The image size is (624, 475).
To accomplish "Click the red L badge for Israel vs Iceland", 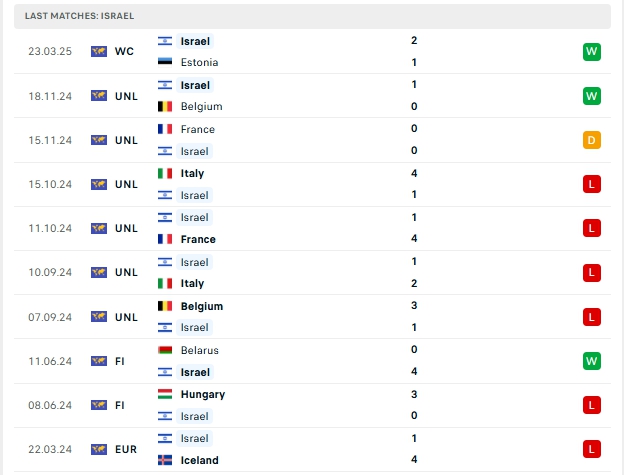I will (591, 449).
